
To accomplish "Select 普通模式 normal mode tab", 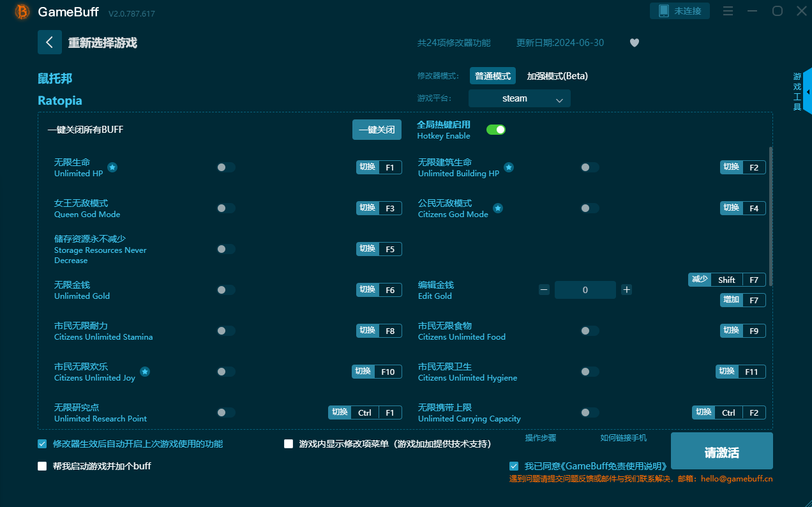I will [493, 76].
